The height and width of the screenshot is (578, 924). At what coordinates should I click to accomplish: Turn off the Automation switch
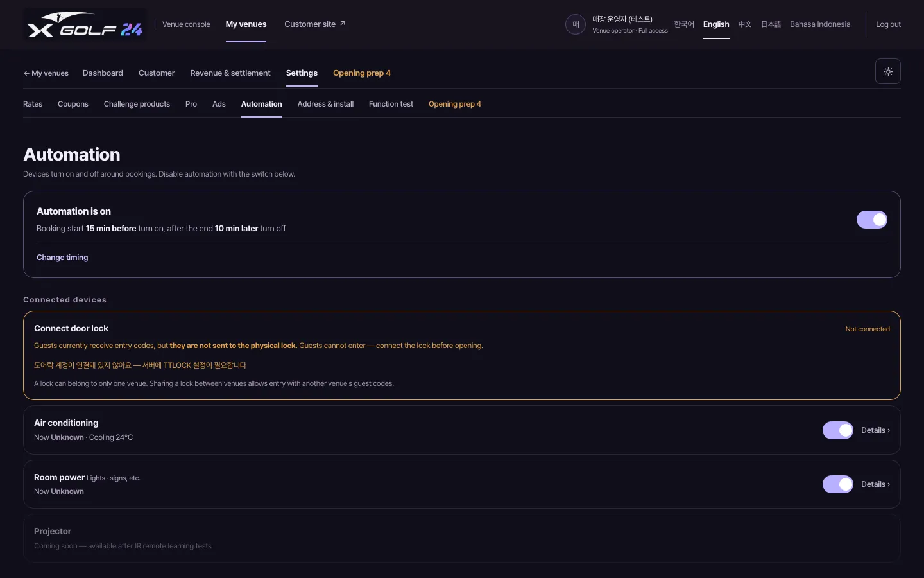872,220
